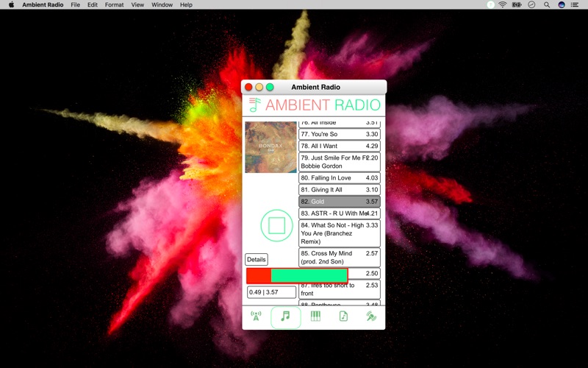This screenshot has width=588, height=368.
Task: Open Siri from the menu bar
Action: pyautogui.click(x=562, y=5)
